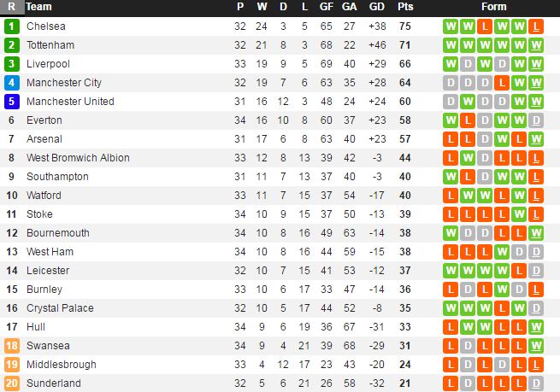The width and height of the screenshot is (560, 392).
Task: Click Tottenham's most recent win form icon
Action: coord(536,45)
